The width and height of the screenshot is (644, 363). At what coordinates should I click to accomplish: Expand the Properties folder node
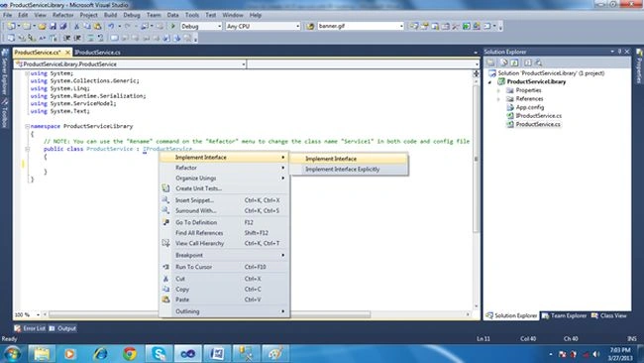(499, 90)
